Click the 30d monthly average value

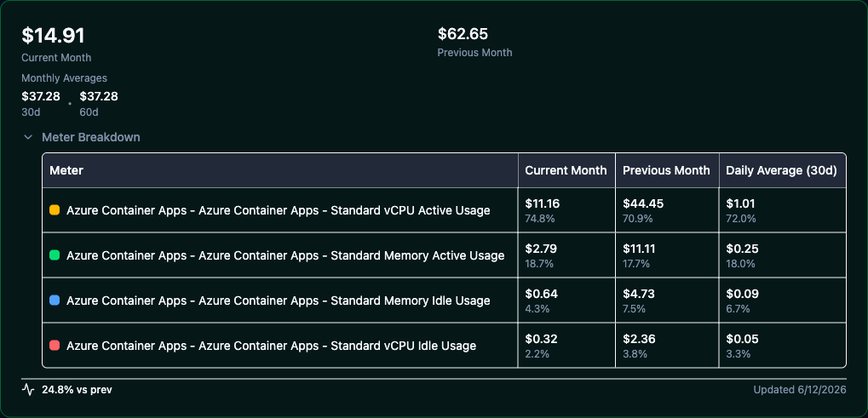(41, 96)
